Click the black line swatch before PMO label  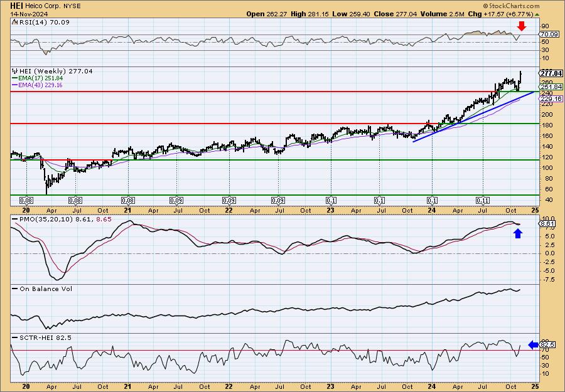pyautogui.click(x=15, y=219)
